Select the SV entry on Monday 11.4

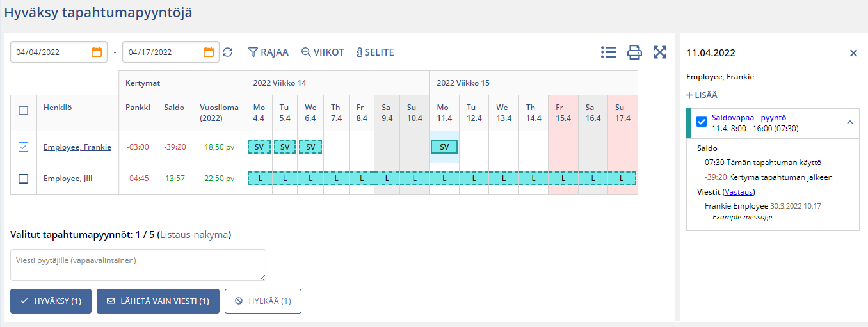444,147
